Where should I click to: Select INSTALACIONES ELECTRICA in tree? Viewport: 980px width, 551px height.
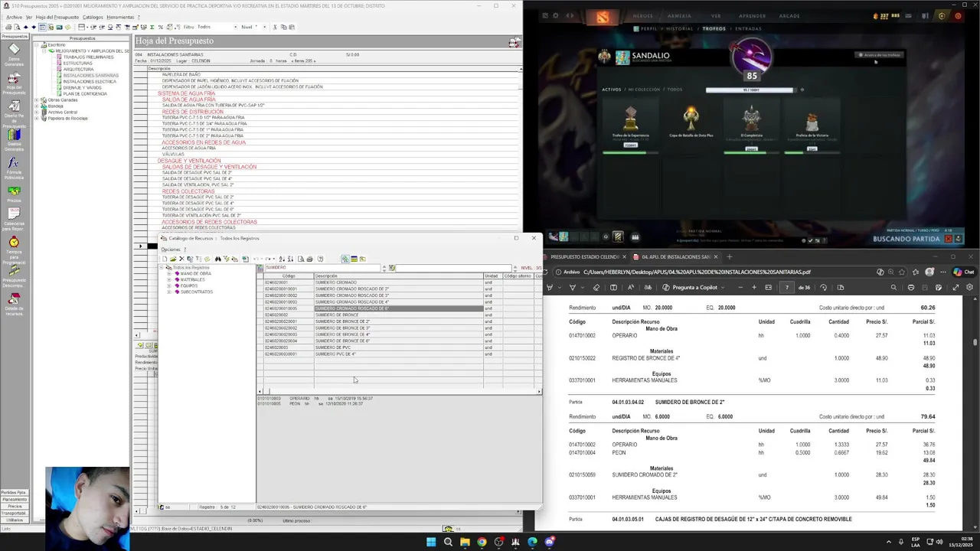tap(90, 81)
